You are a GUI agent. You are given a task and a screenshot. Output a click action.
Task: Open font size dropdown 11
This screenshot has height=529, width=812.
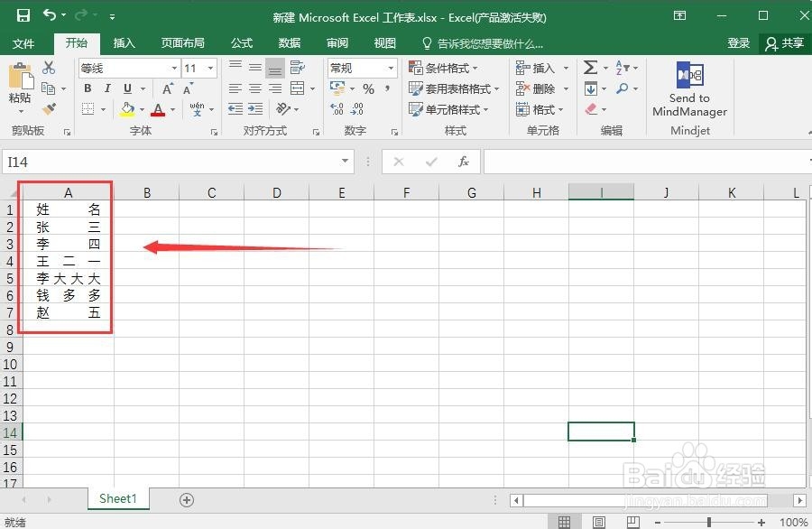click(x=211, y=68)
